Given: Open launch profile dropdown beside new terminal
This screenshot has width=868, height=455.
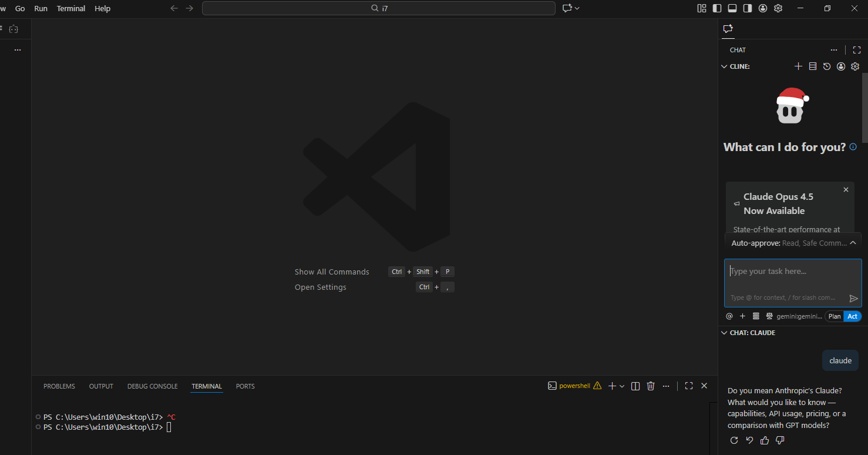Looking at the screenshot, I should tap(622, 386).
